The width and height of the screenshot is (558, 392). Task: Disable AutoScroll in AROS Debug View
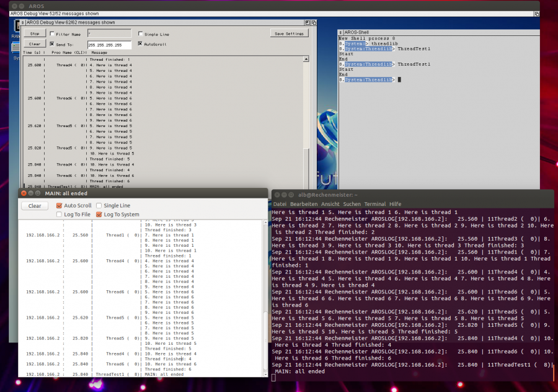pos(140,43)
